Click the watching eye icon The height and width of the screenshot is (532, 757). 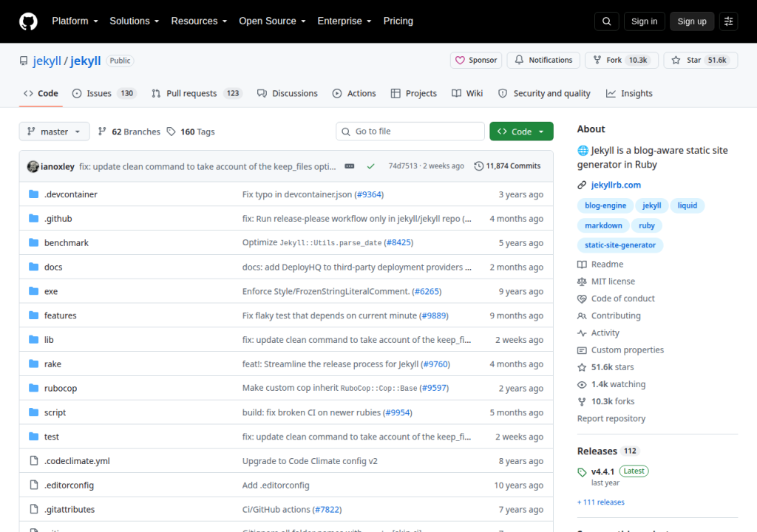click(x=582, y=385)
